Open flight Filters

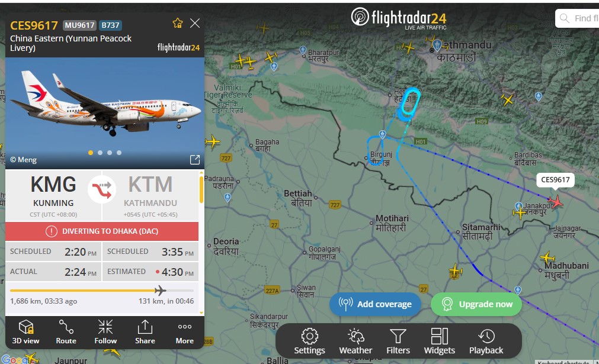pos(398,342)
